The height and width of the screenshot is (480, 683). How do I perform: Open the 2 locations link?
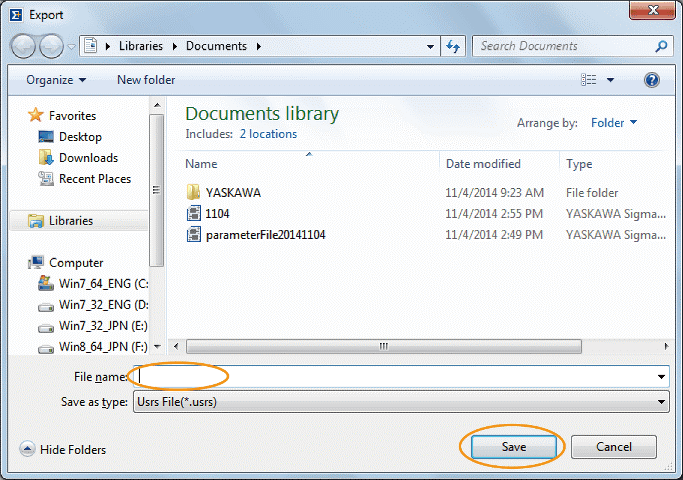click(x=267, y=133)
